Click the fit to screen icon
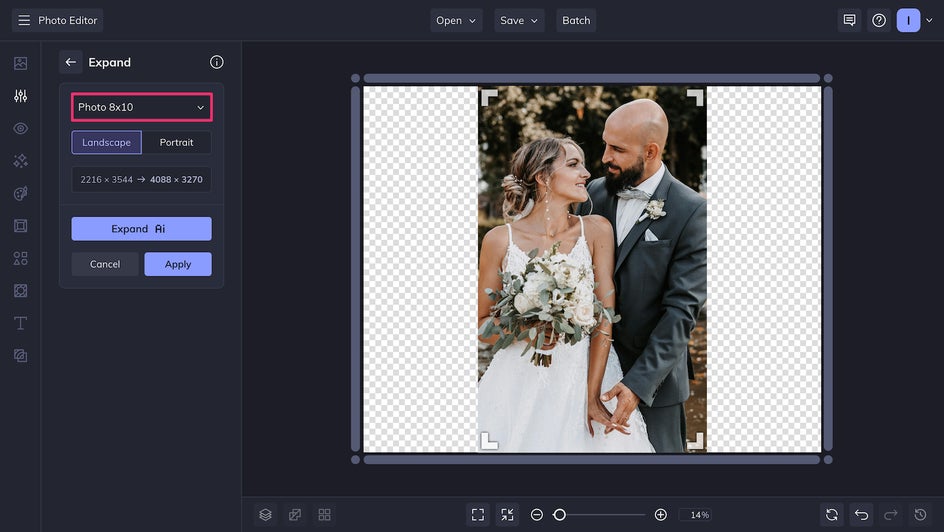The height and width of the screenshot is (532, 944). (478, 515)
